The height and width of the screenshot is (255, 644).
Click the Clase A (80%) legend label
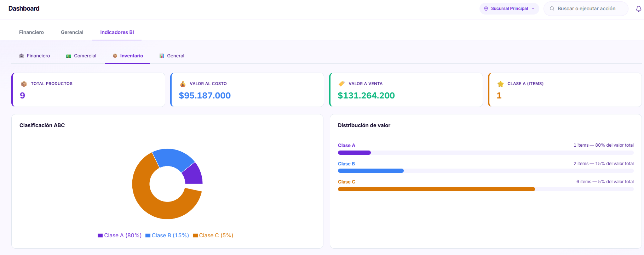point(123,236)
